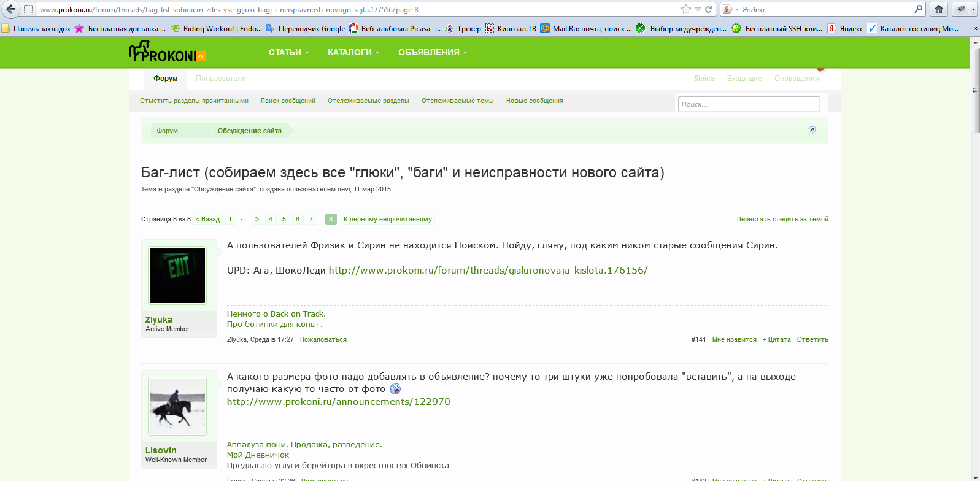Click the forum Поиск search field
This screenshot has height=481, width=980.
point(749,104)
